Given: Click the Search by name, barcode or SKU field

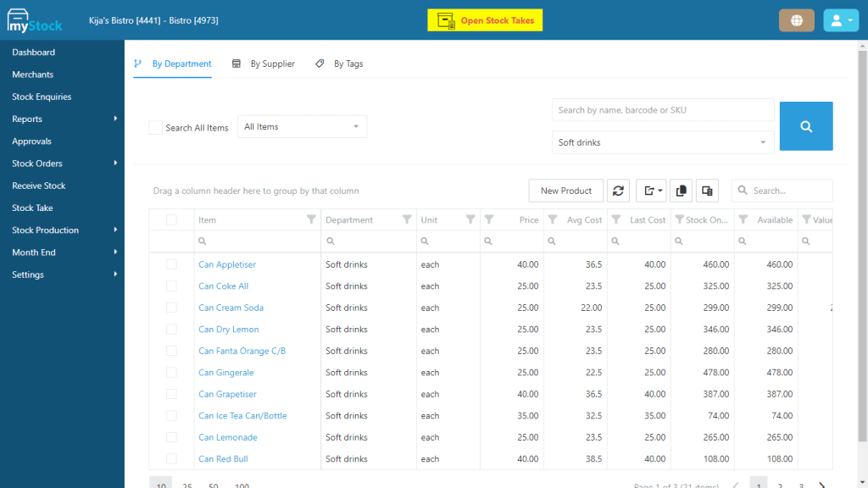Looking at the screenshot, I should (x=663, y=109).
